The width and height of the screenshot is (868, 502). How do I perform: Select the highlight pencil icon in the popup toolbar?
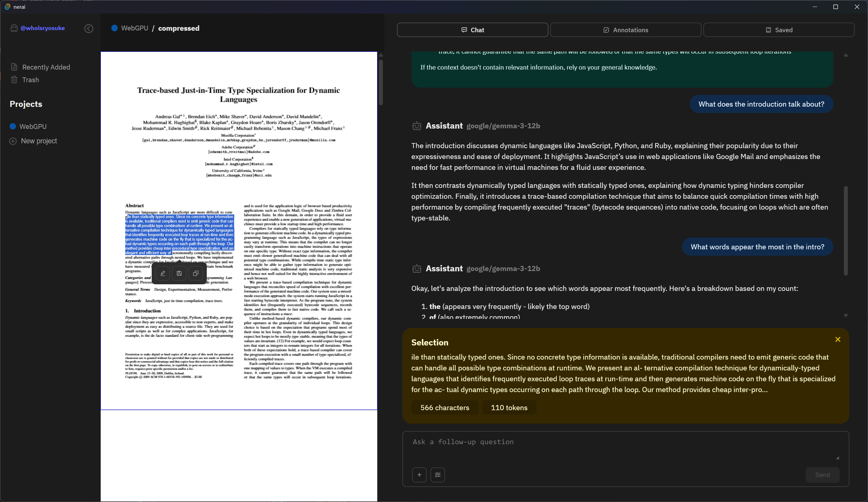(162, 273)
